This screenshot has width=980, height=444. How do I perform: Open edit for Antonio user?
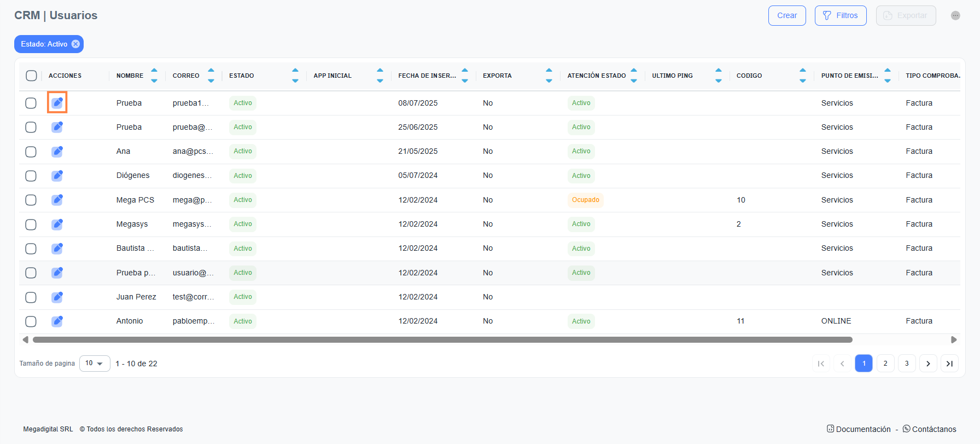pos(57,321)
